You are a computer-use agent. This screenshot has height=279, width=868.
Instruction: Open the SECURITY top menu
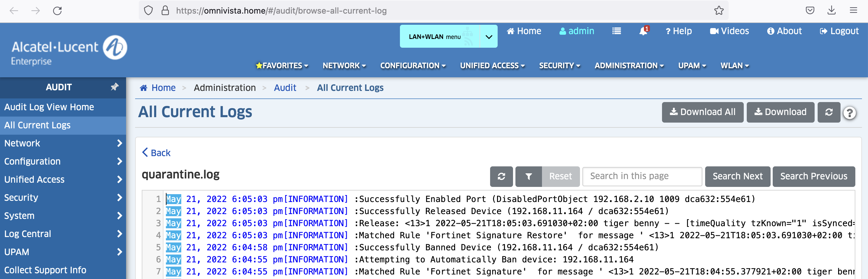pyautogui.click(x=559, y=66)
